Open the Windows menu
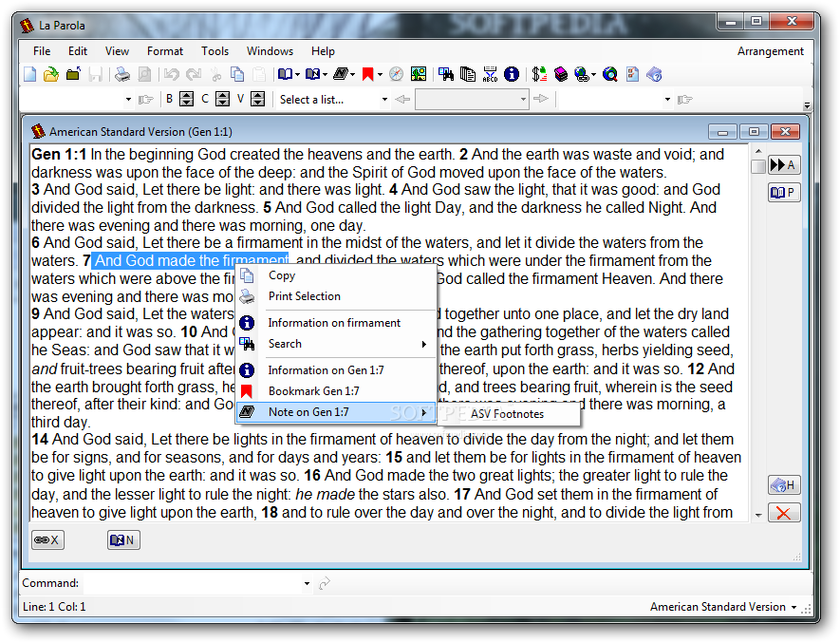 click(270, 51)
